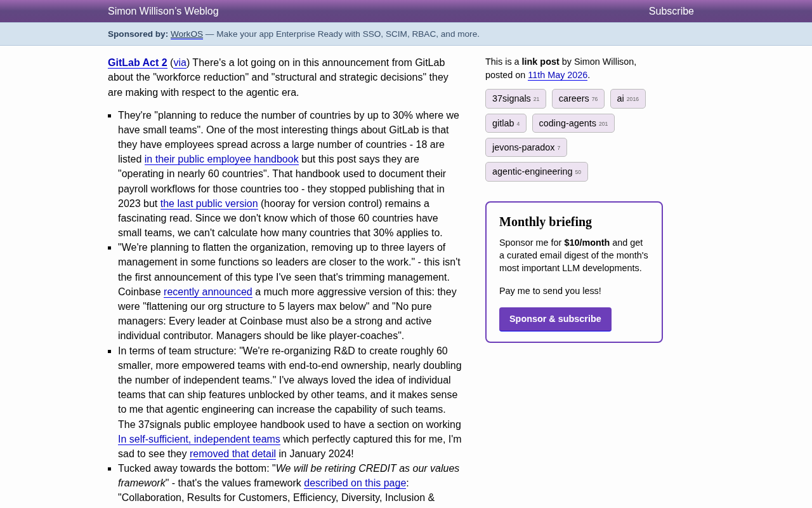Open Simon Willison's Weblog home link
812x508 pixels.
[x=163, y=11]
